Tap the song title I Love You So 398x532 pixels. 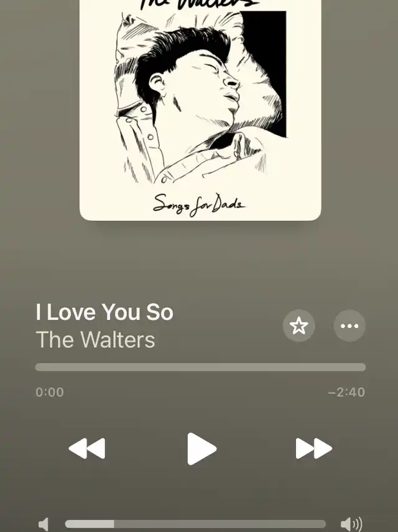[x=104, y=312]
